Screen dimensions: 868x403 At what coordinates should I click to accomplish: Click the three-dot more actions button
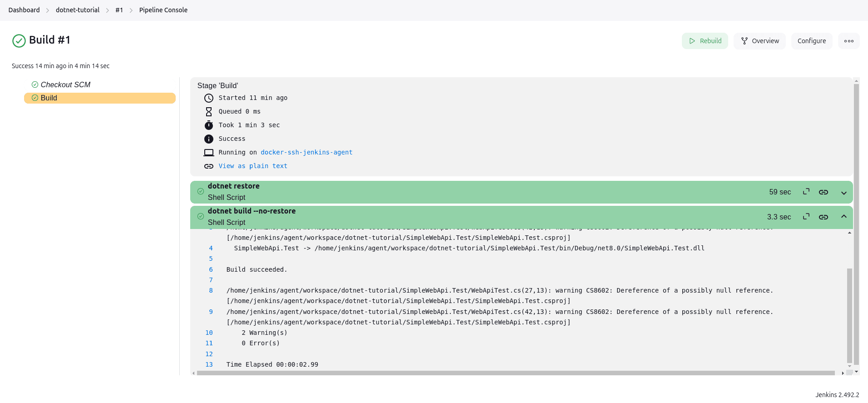pyautogui.click(x=848, y=41)
